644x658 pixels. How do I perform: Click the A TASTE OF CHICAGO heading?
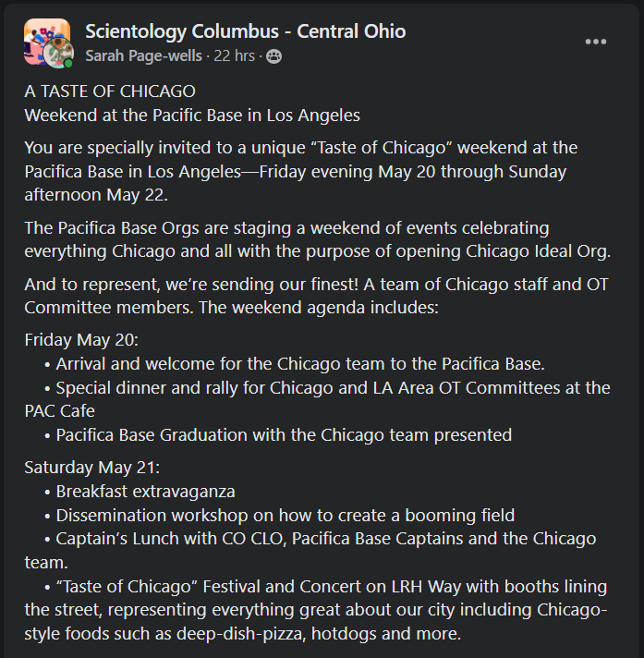[x=110, y=91]
